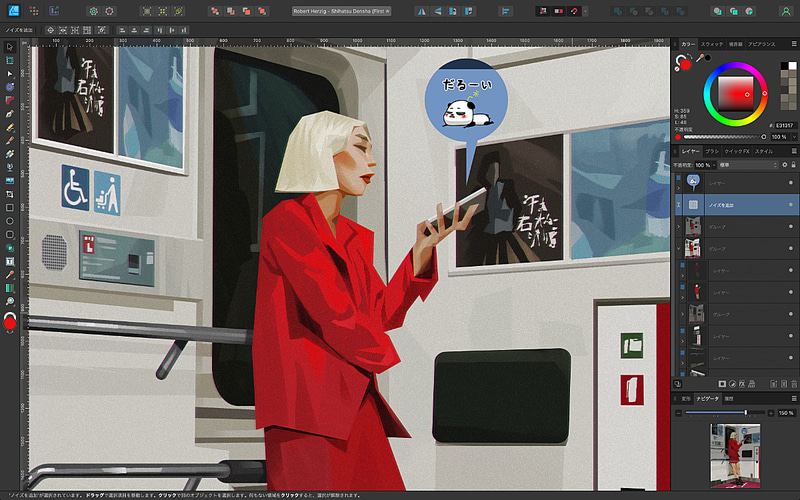Click the flip horizontal toolbar icon
This screenshot has height=500, width=800.
click(x=421, y=11)
